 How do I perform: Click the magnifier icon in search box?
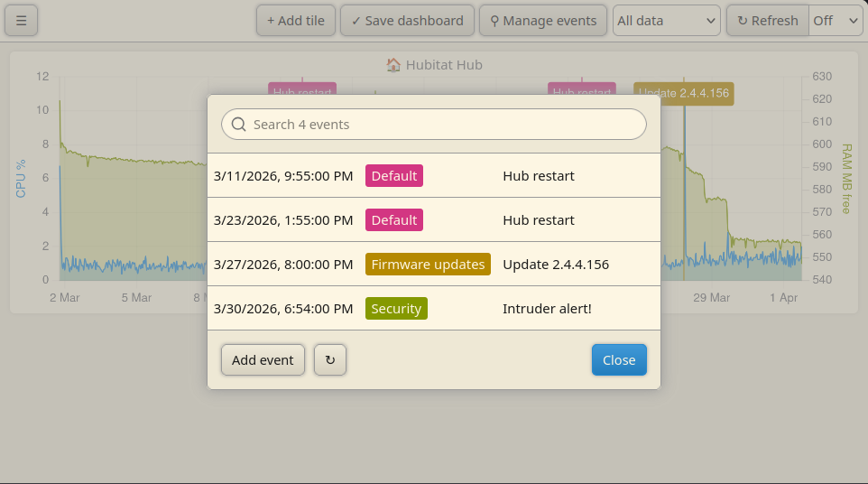[x=238, y=125]
